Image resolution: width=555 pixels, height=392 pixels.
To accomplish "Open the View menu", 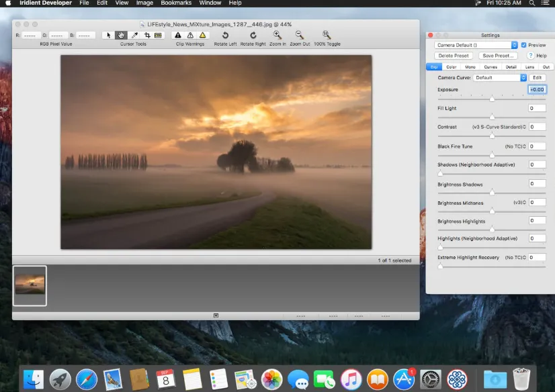I will (x=122, y=3).
